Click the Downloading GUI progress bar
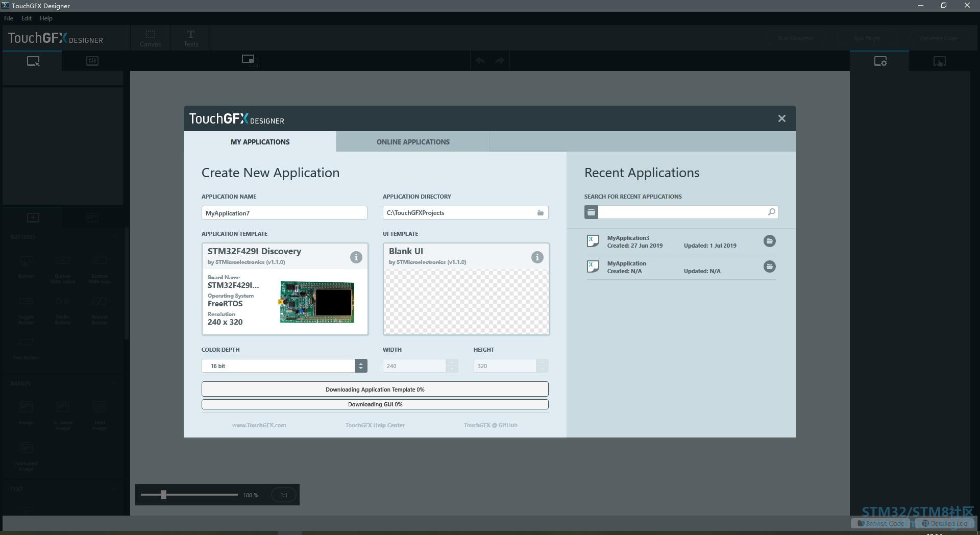Screen dimensions: 980x535 (x=375, y=404)
